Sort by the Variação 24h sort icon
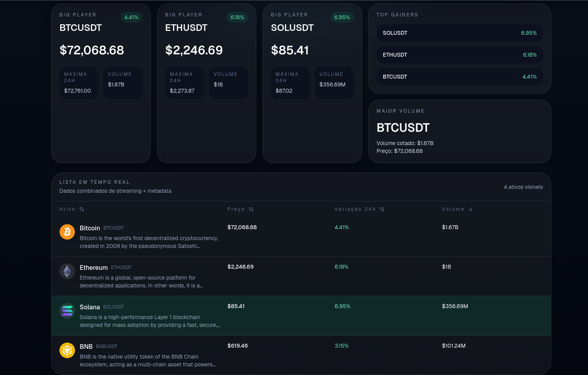The height and width of the screenshot is (375, 588). 382,209
